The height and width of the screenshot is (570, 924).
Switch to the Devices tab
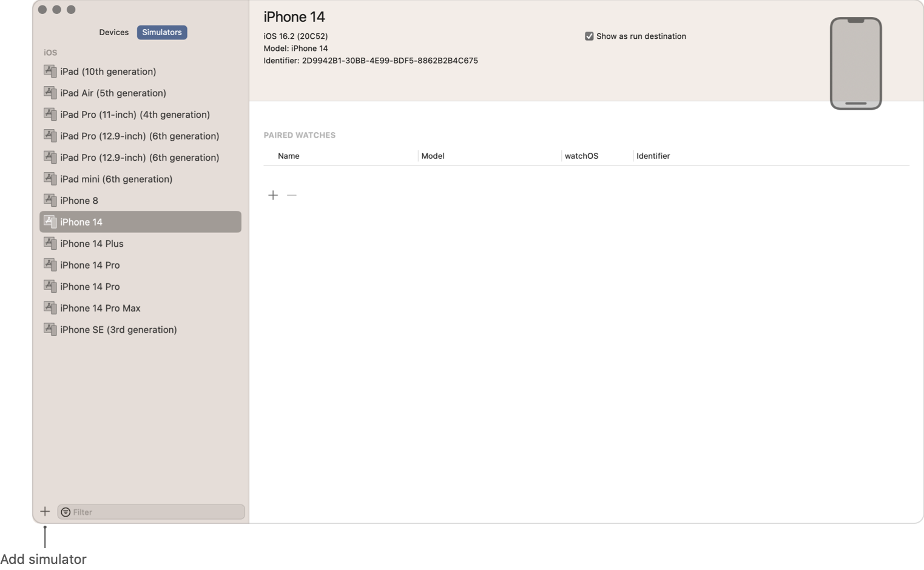click(113, 32)
